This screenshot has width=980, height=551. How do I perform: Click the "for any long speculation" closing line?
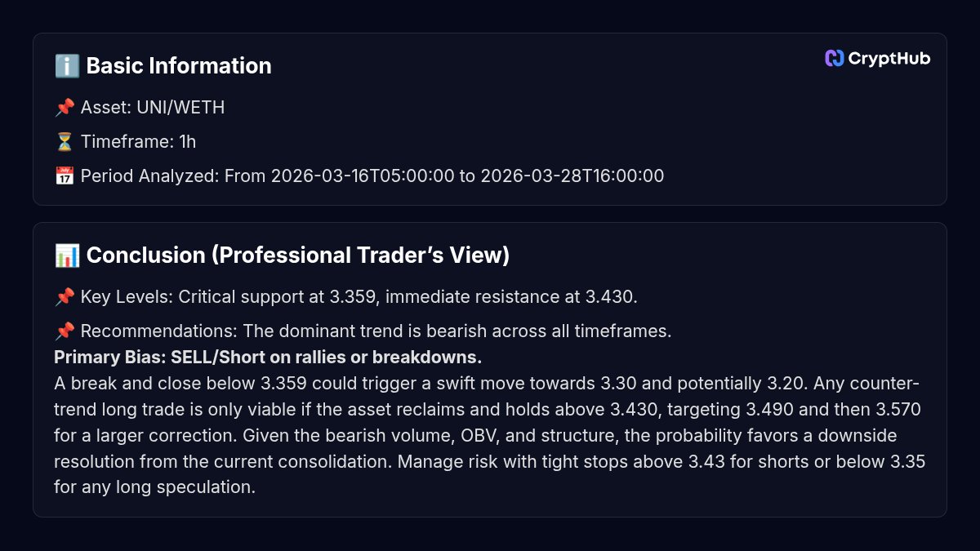155,488
